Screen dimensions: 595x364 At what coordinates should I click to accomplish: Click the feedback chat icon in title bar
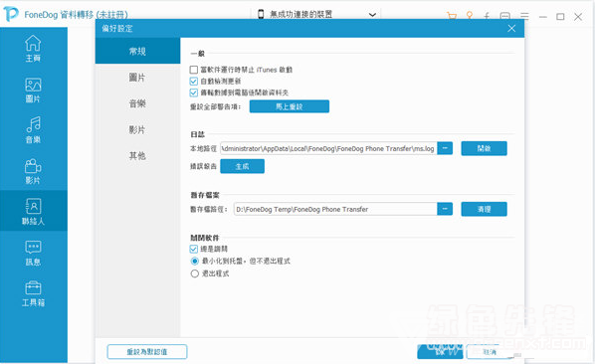(505, 16)
